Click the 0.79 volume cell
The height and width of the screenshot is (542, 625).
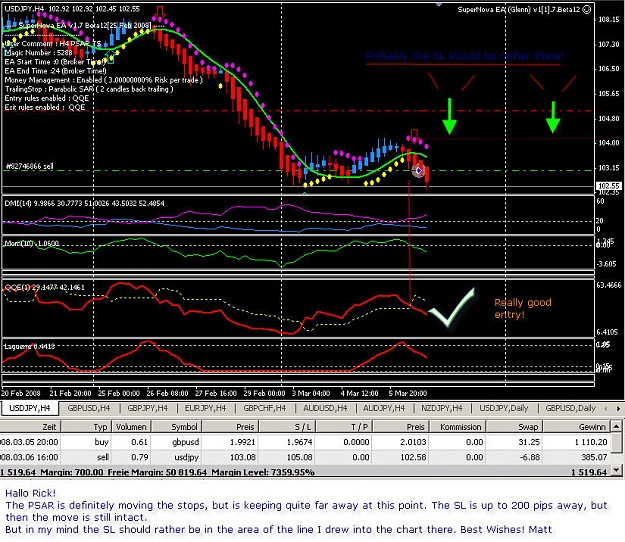coord(140,457)
